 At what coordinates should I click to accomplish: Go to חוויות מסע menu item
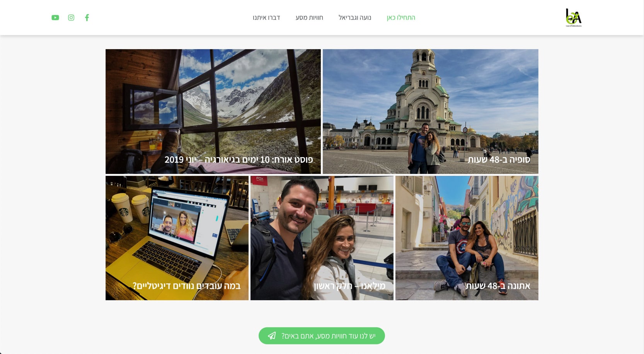pos(309,18)
